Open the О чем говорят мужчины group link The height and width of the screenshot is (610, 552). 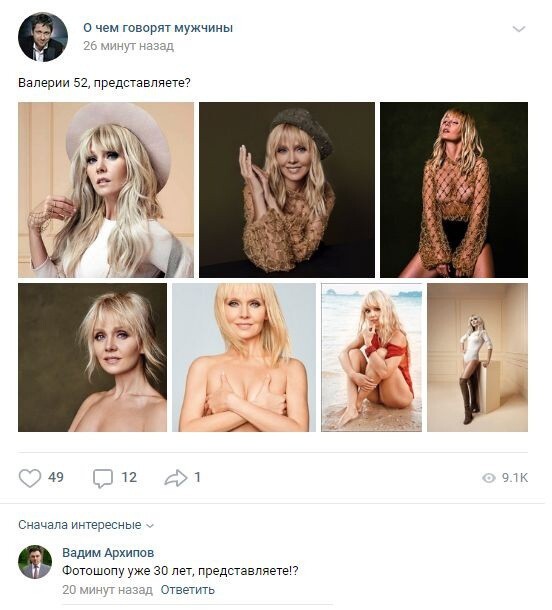coord(158,28)
